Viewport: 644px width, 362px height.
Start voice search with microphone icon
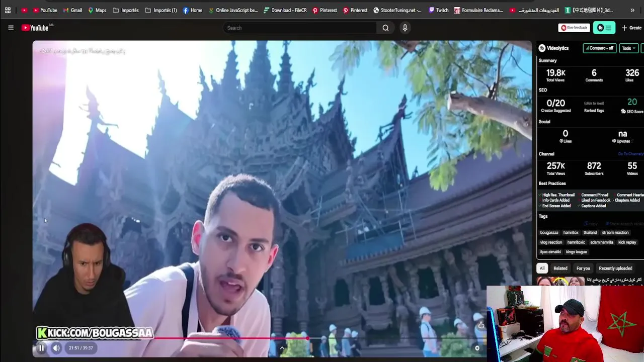point(405,28)
